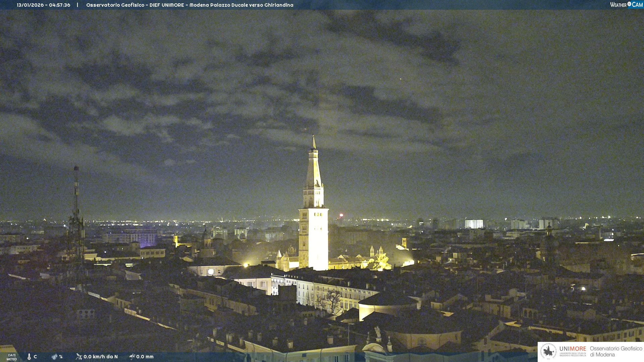Click the thermometer temperature icon

[x=29, y=357]
